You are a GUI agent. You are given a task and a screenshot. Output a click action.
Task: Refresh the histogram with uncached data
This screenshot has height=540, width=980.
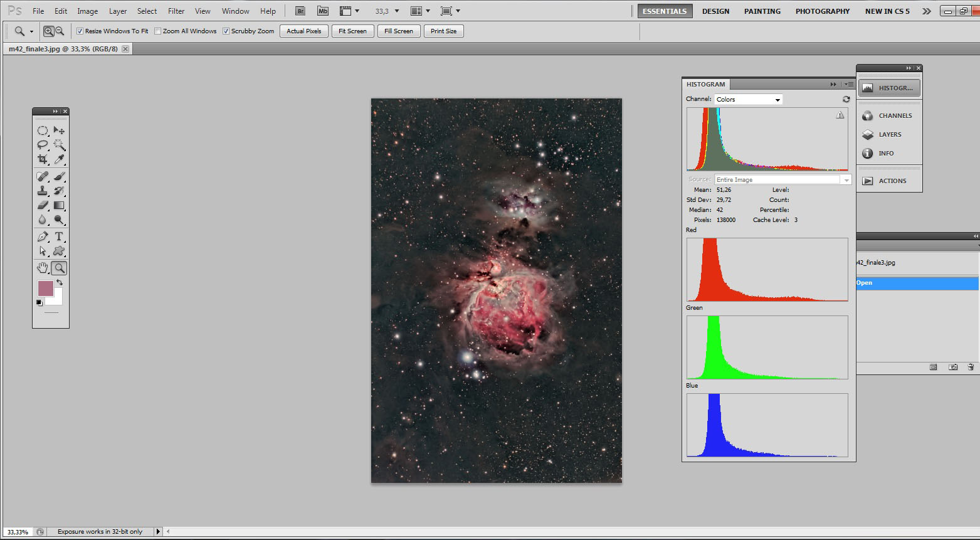point(846,99)
